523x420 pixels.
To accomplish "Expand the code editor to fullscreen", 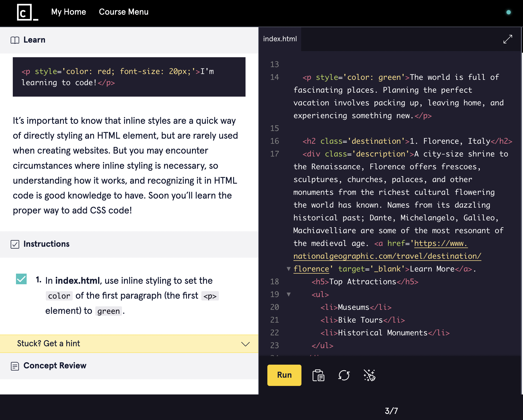I will tap(508, 39).
